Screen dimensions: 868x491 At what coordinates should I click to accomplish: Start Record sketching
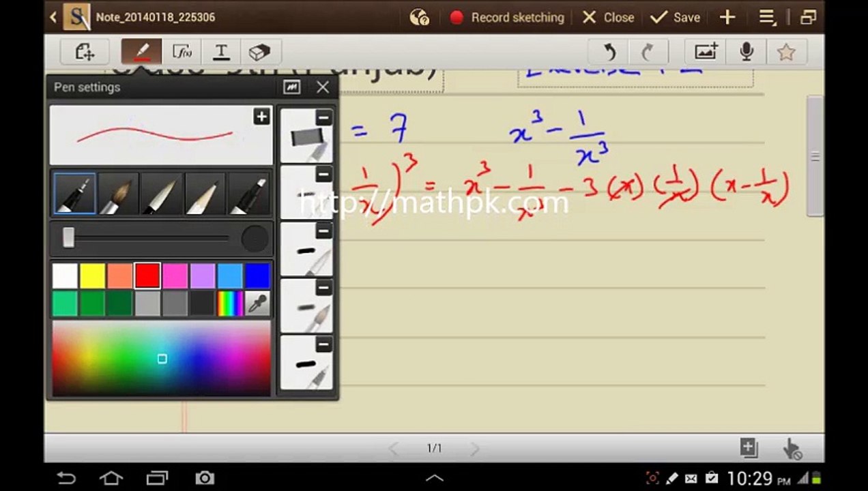(x=507, y=17)
